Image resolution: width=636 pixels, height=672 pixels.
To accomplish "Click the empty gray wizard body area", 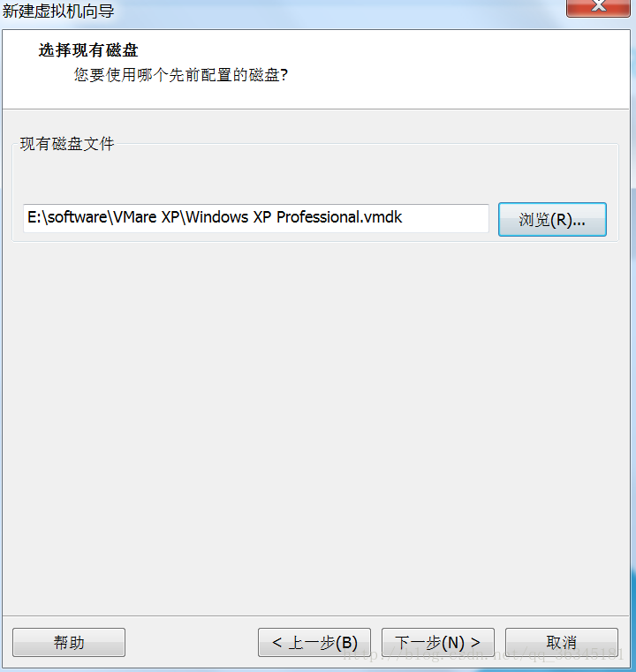I will tap(315, 428).
